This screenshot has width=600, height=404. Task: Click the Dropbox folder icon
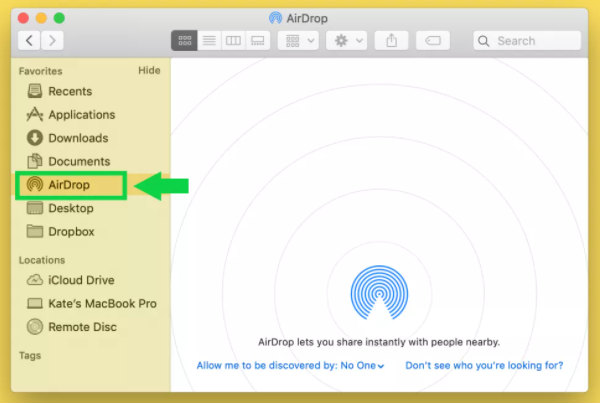coord(35,231)
